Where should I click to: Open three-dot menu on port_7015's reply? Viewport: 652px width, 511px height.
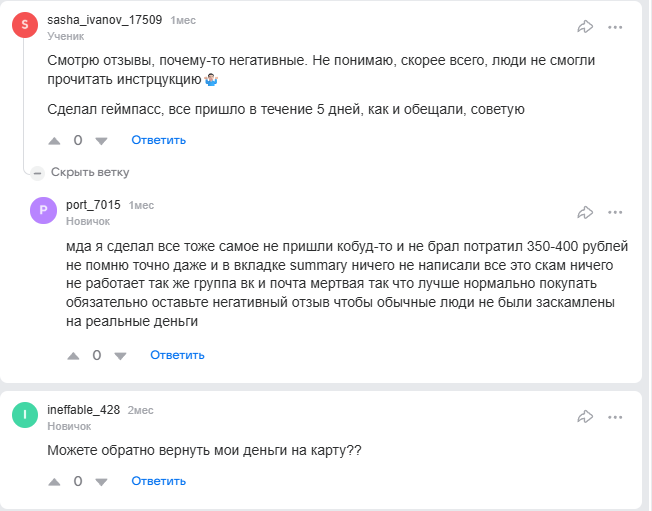click(615, 212)
